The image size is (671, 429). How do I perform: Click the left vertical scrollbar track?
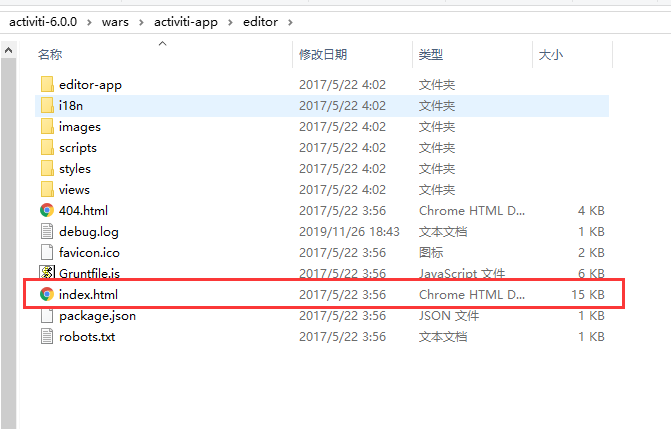point(9,244)
